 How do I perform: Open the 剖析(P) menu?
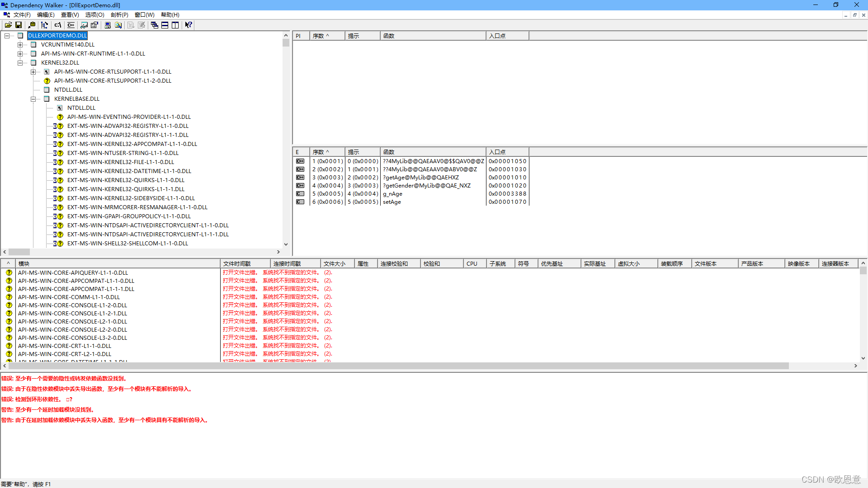(119, 15)
